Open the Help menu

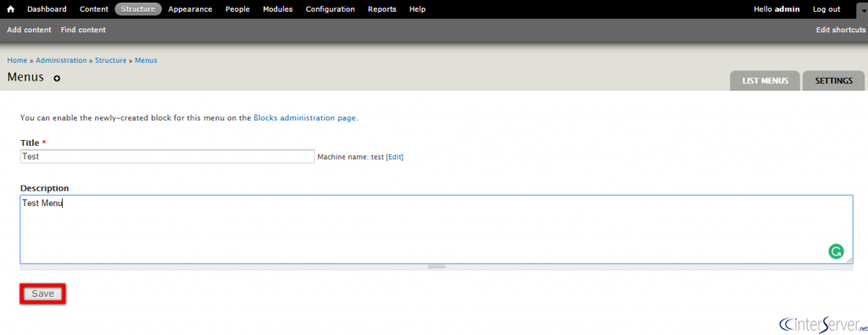click(417, 9)
